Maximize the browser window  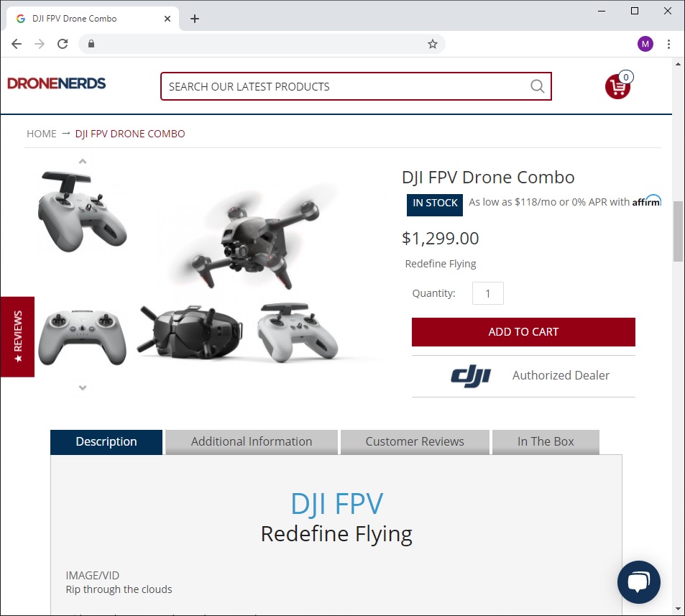click(x=635, y=11)
